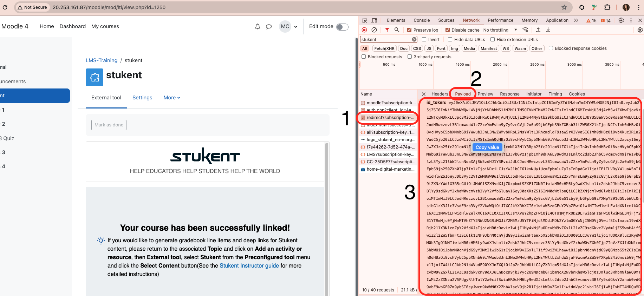Filter requests by the Doc type

point(404,48)
